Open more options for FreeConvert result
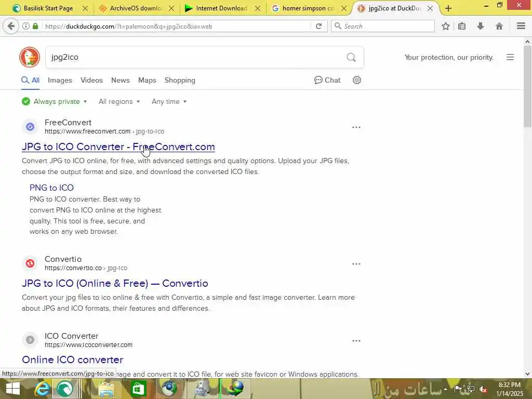This screenshot has height=399, width=532. pos(356,127)
